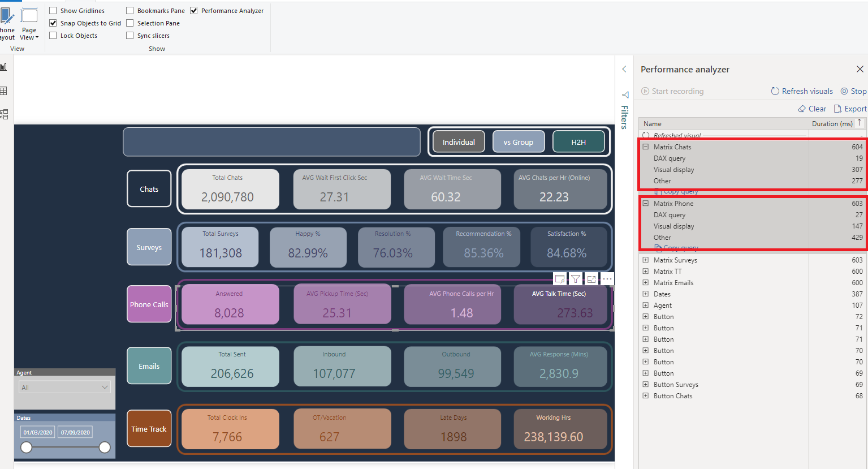Screen dimensions: 868x469
Task: Open the Agent slicer dropdown
Action: point(104,388)
